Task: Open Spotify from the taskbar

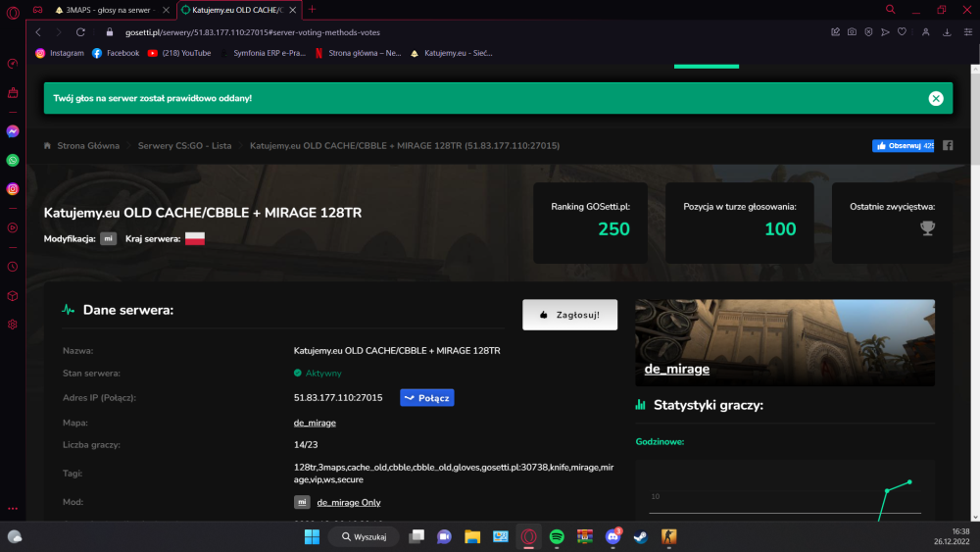Action: click(557, 536)
